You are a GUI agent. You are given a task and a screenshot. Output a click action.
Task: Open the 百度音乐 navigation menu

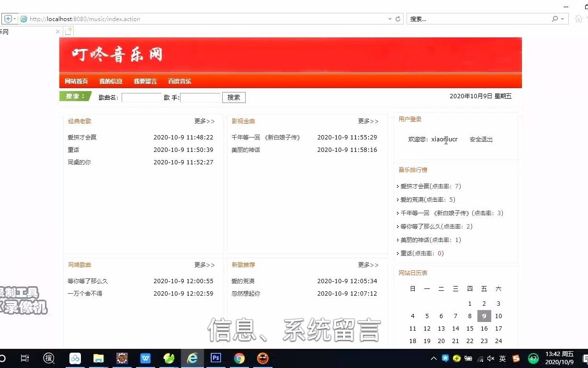pyautogui.click(x=180, y=81)
